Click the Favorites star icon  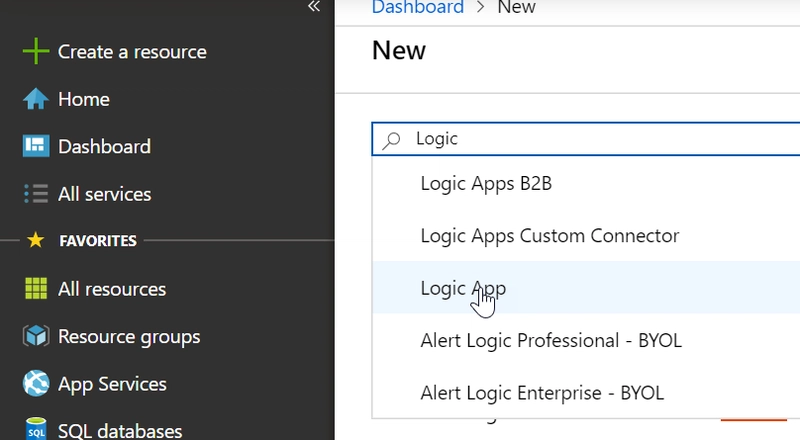(x=36, y=241)
